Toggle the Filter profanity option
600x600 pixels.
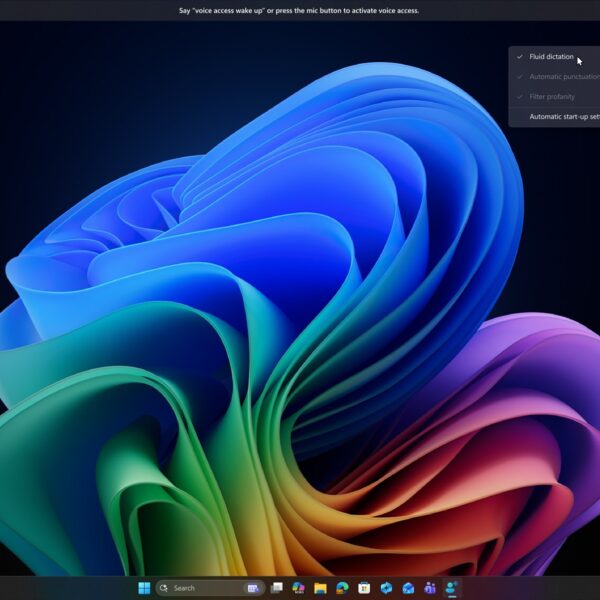pyautogui.click(x=552, y=97)
